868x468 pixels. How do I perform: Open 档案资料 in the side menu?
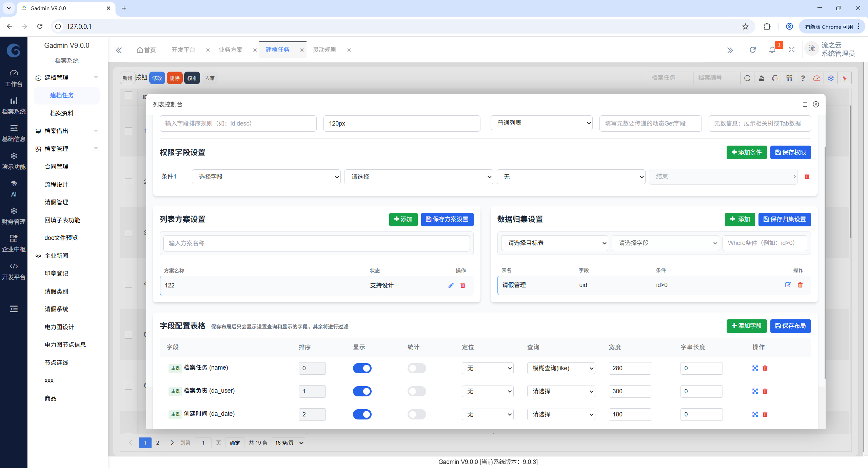click(x=62, y=113)
